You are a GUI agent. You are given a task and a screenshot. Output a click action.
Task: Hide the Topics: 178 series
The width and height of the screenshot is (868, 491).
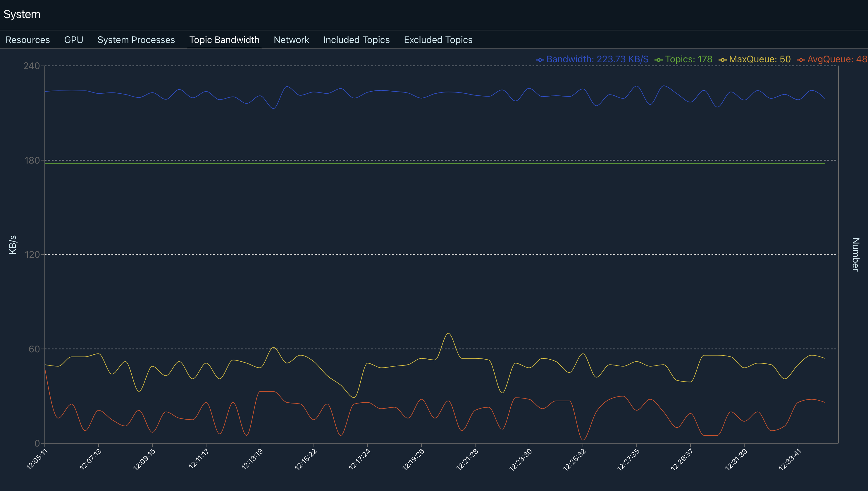688,59
